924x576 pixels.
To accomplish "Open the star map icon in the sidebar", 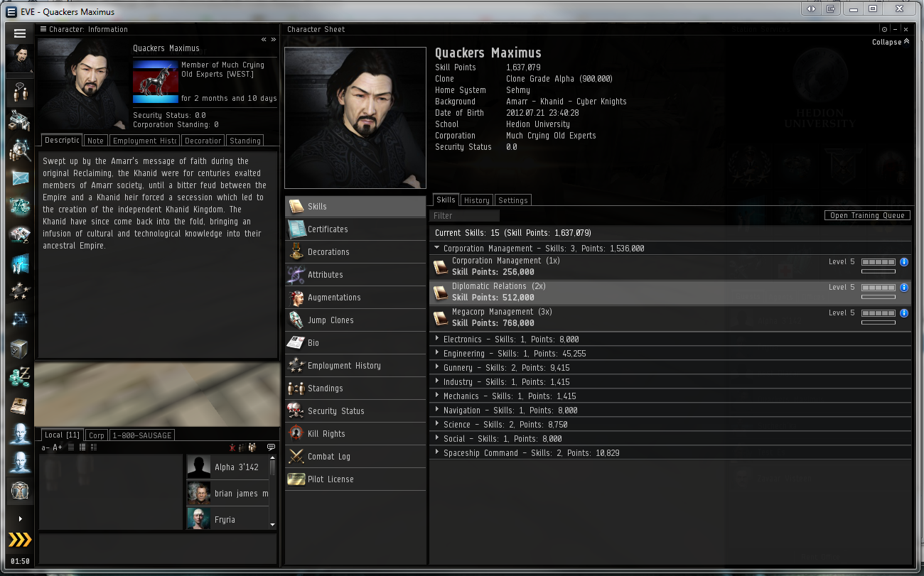I will point(20,320).
